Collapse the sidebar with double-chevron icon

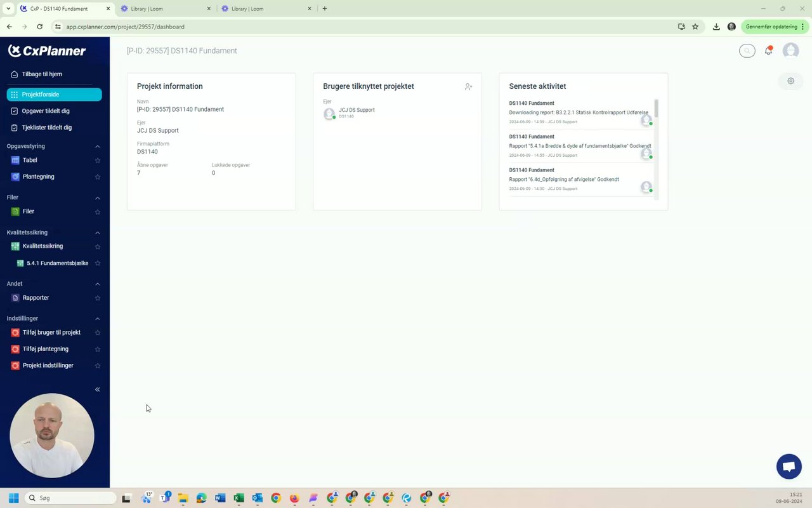coord(97,389)
